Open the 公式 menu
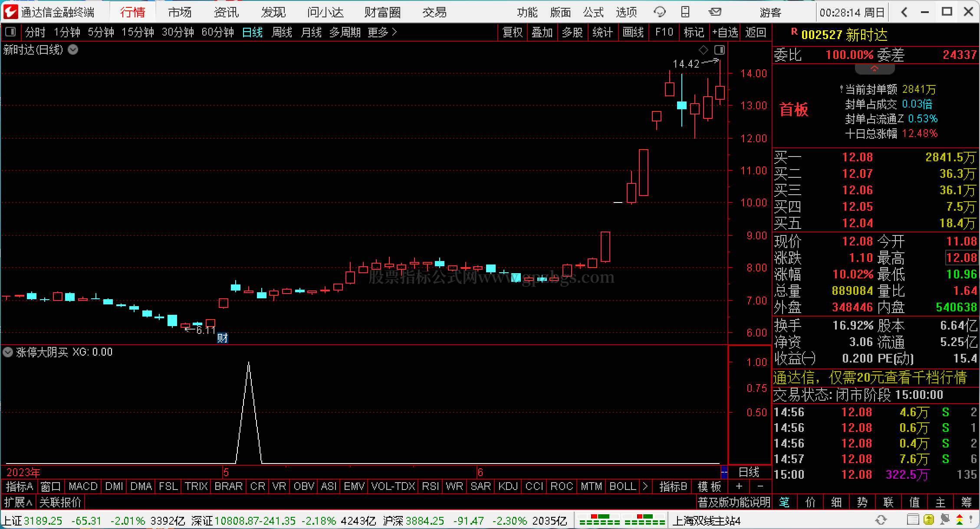Image resolution: width=980 pixels, height=529 pixels. click(593, 12)
